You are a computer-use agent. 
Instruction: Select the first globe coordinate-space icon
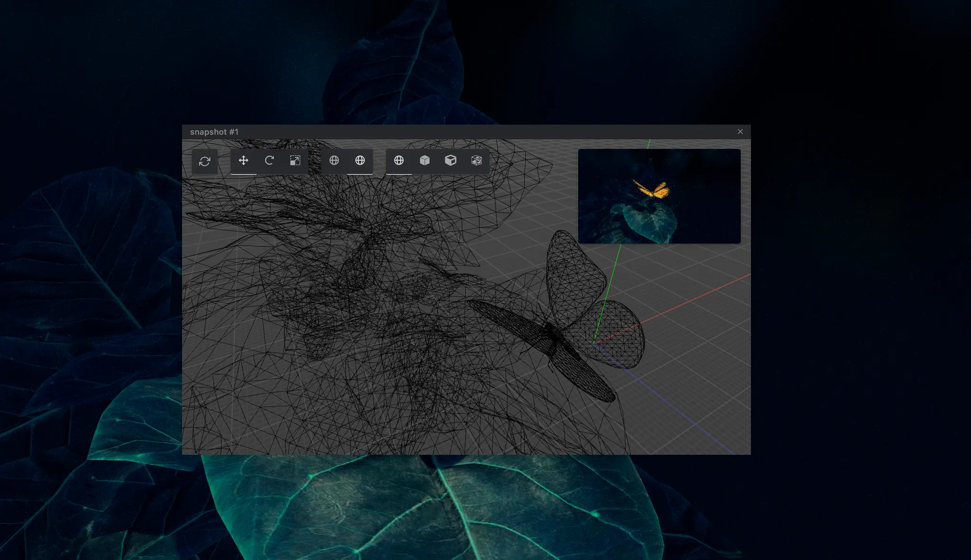click(x=334, y=161)
